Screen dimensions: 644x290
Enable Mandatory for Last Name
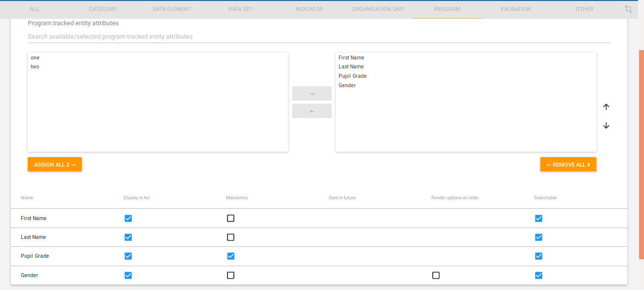(231, 237)
